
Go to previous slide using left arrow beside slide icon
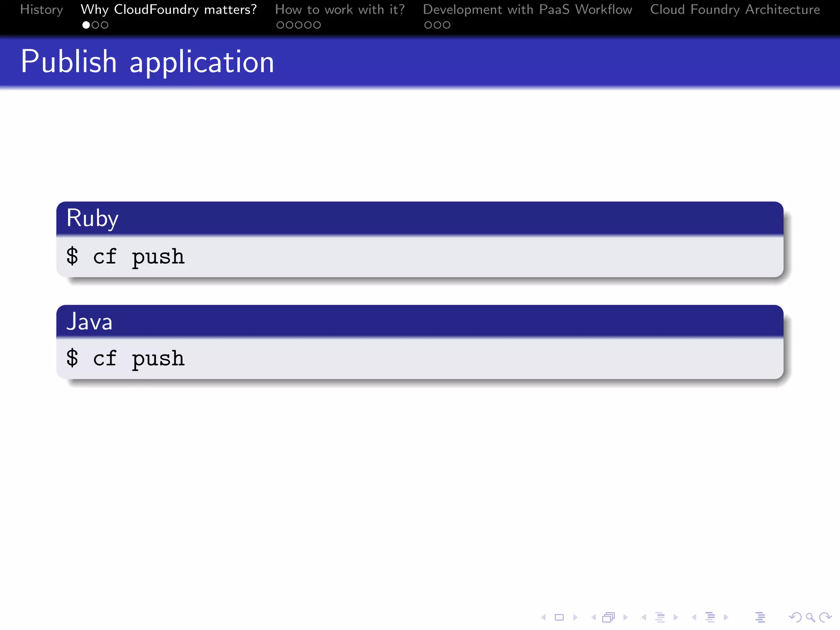pyautogui.click(x=543, y=617)
